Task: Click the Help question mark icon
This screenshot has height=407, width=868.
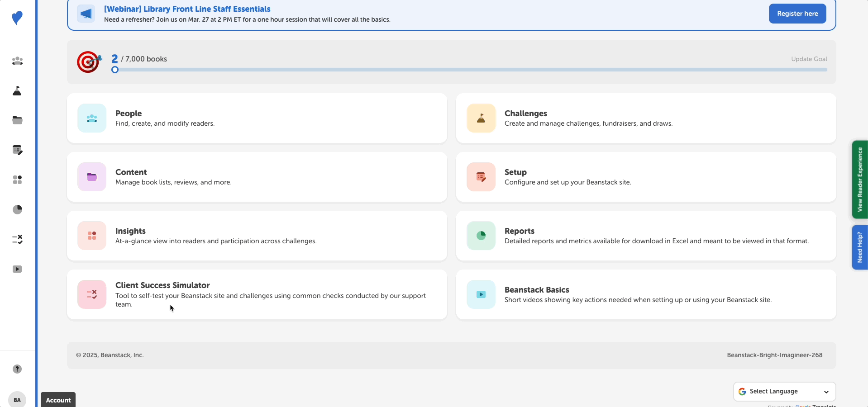Action: 17,369
